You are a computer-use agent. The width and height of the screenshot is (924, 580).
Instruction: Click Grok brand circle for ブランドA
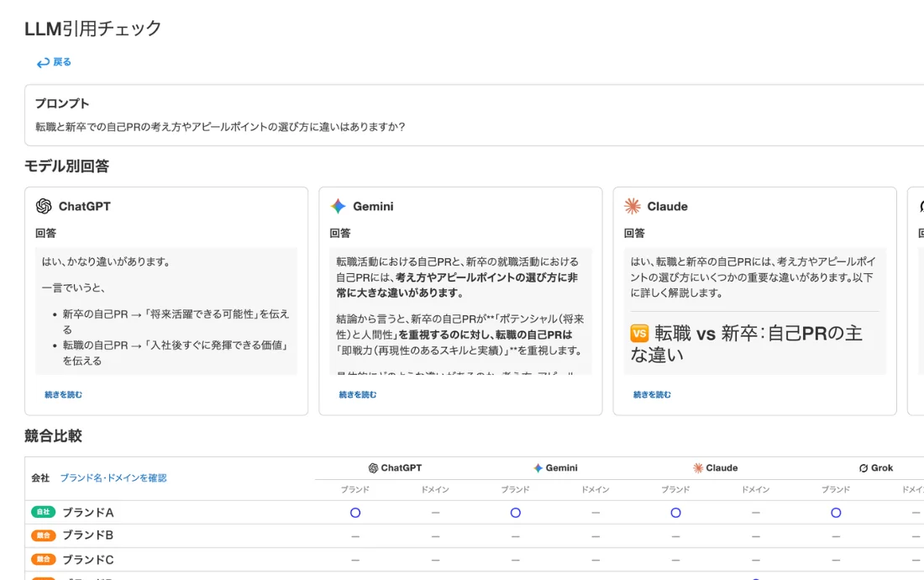[836, 513]
